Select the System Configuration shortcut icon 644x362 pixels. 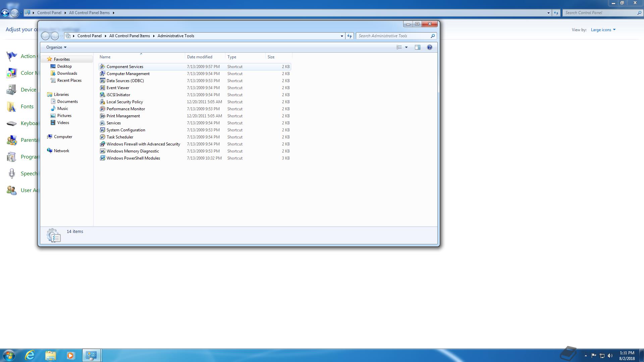[103, 130]
